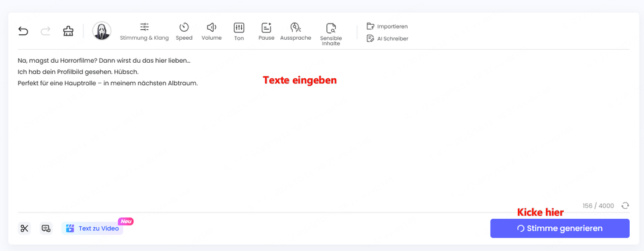Check Sensible Inhalte in the text

coord(331,34)
